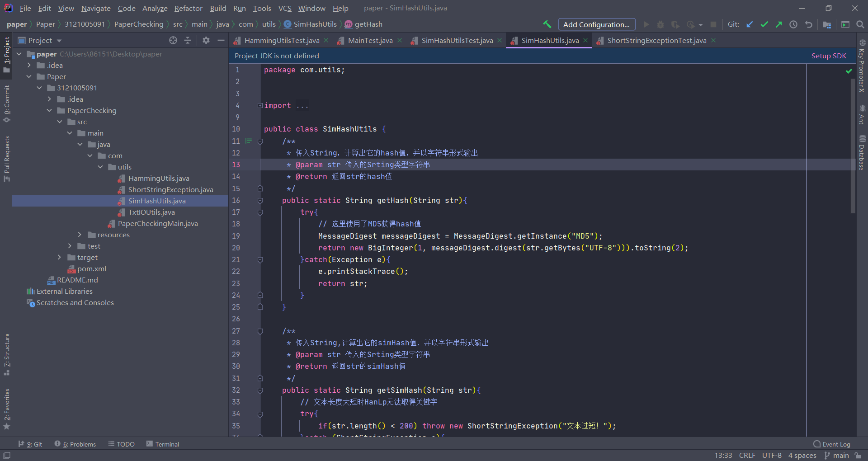Click the main branch widget in status bar
Image resolution: width=868 pixels, height=461 pixels.
837,455
